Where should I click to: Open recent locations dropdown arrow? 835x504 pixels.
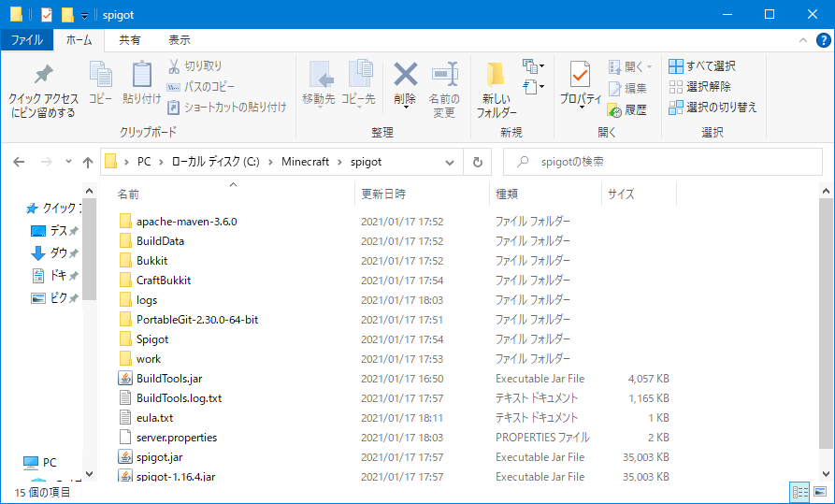click(x=68, y=162)
